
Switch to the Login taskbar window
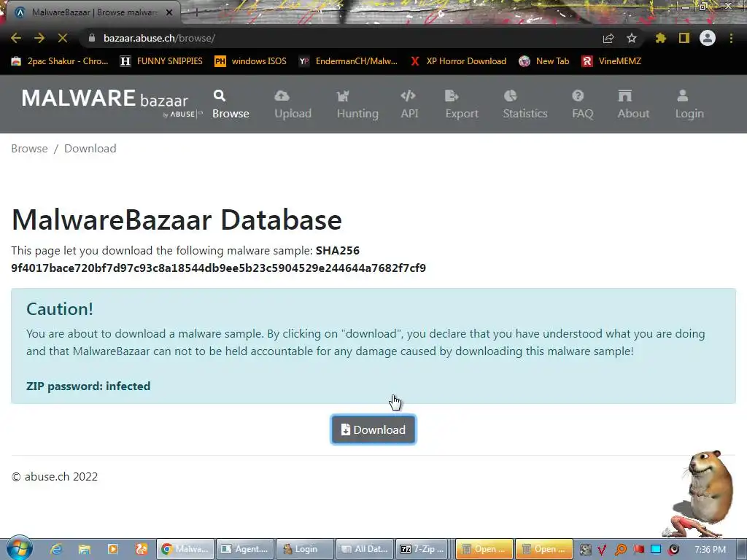[x=305, y=549]
